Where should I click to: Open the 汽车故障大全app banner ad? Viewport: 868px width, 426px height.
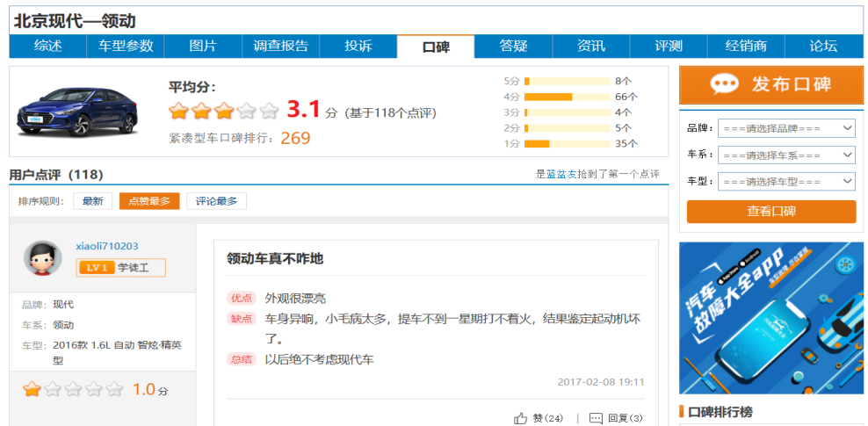click(770, 318)
